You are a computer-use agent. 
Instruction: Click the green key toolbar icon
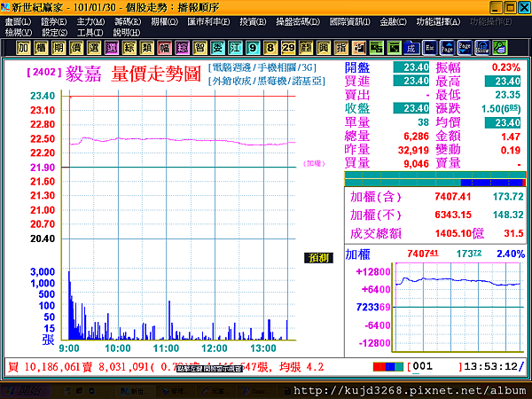(x=500, y=48)
